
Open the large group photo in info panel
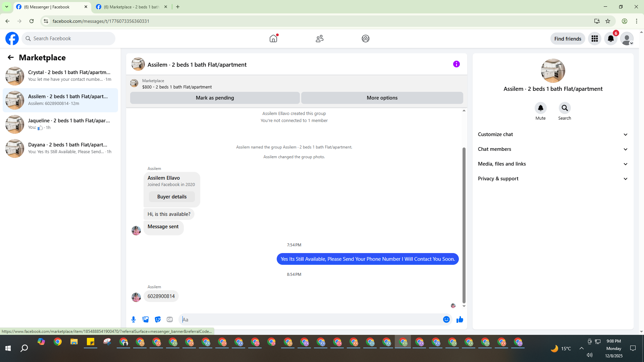point(553,71)
